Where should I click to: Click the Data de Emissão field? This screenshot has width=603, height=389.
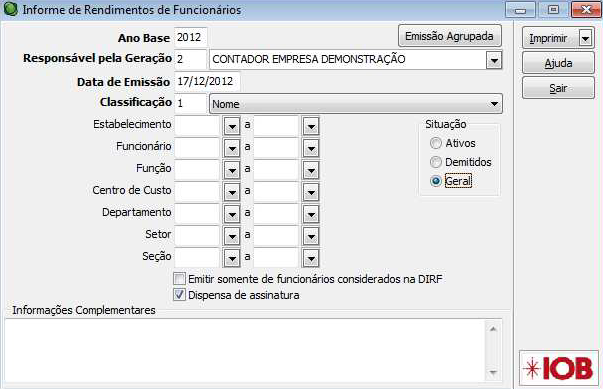[207, 81]
